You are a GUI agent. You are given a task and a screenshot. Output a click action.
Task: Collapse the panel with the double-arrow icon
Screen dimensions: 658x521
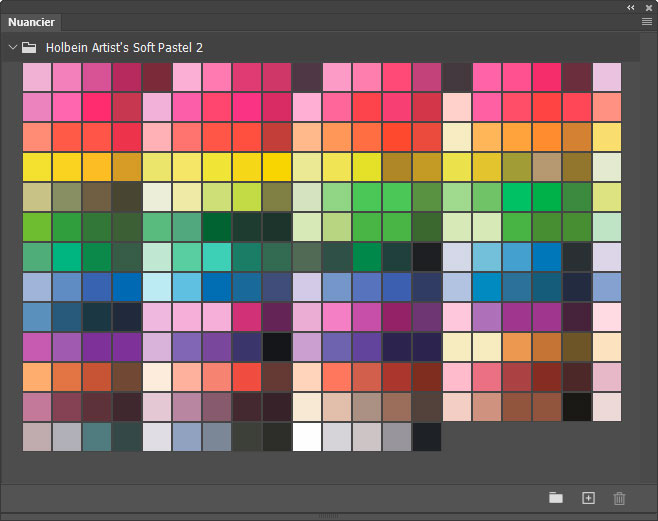631,7
